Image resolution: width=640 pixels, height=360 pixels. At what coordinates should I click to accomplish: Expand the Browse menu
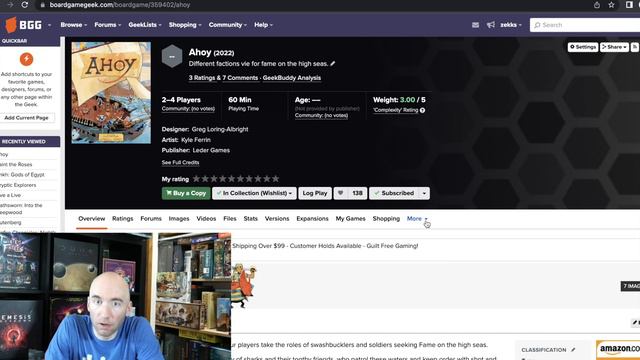73,25
